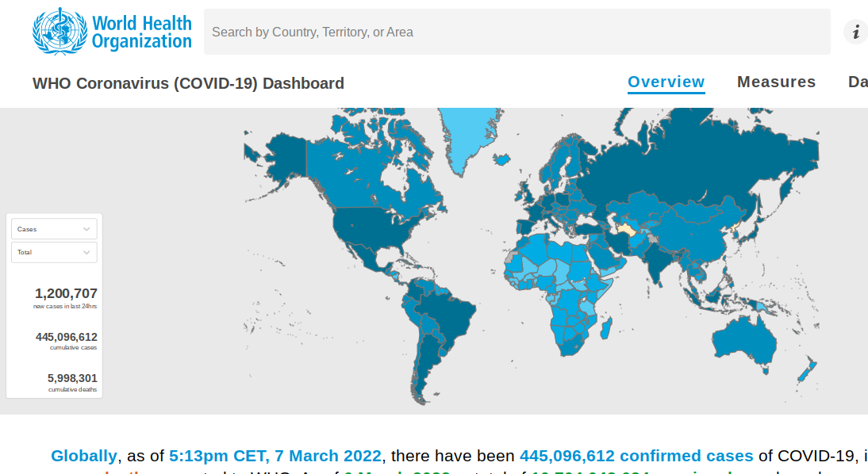Viewport: 868px width, 474px height.
Task: Select Turkmenistan yellow region on the map
Action: (625, 229)
